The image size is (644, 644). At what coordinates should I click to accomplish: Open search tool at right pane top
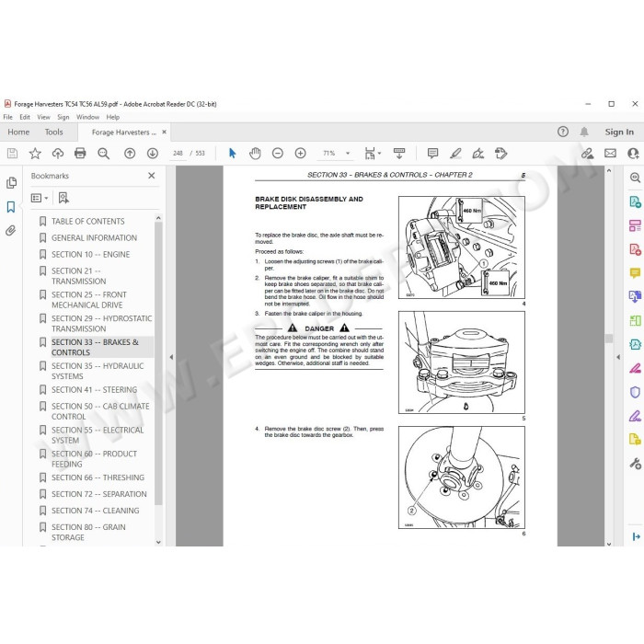click(x=635, y=178)
